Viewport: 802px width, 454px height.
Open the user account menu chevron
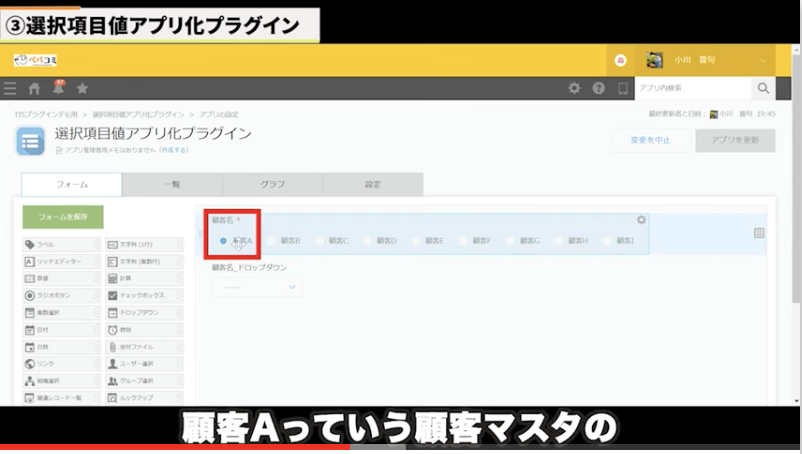pyautogui.click(x=764, y=60)
